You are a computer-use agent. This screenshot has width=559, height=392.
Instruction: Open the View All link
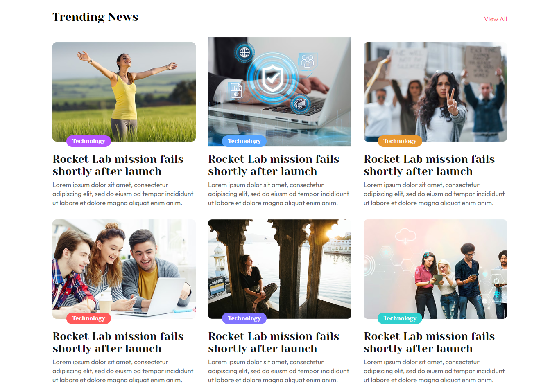click(495, 19)
